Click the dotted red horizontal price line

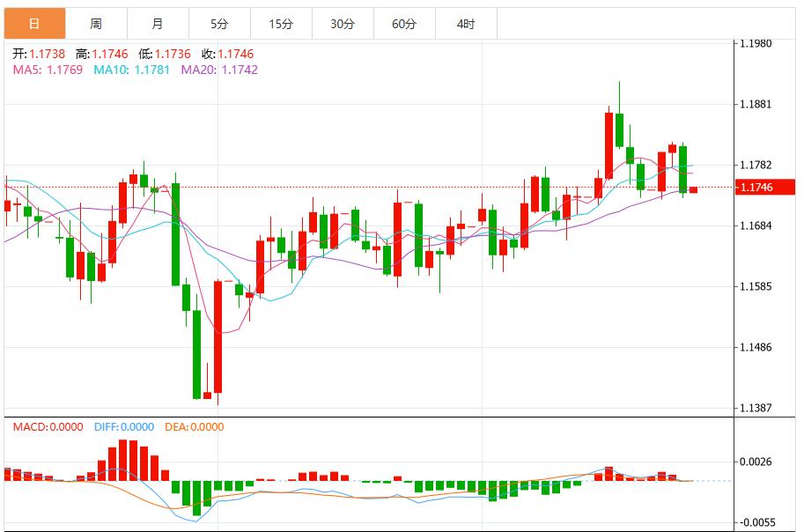[352, 188]
